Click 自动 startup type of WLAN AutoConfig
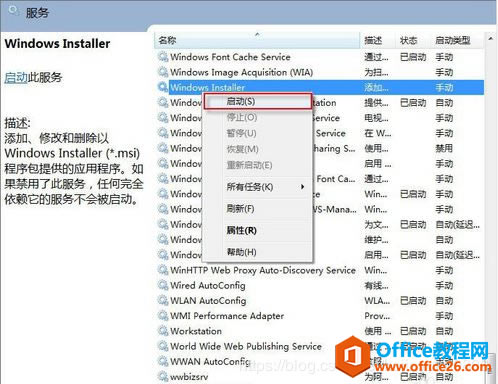498x384 pixels. [444, 301]
